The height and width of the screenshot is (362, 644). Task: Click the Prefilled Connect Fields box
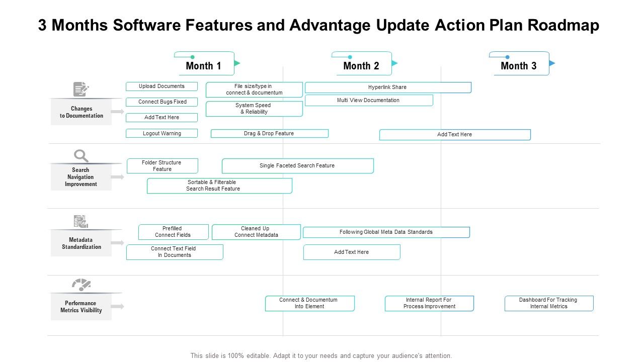pyautogui.click(x=173, y=232)
